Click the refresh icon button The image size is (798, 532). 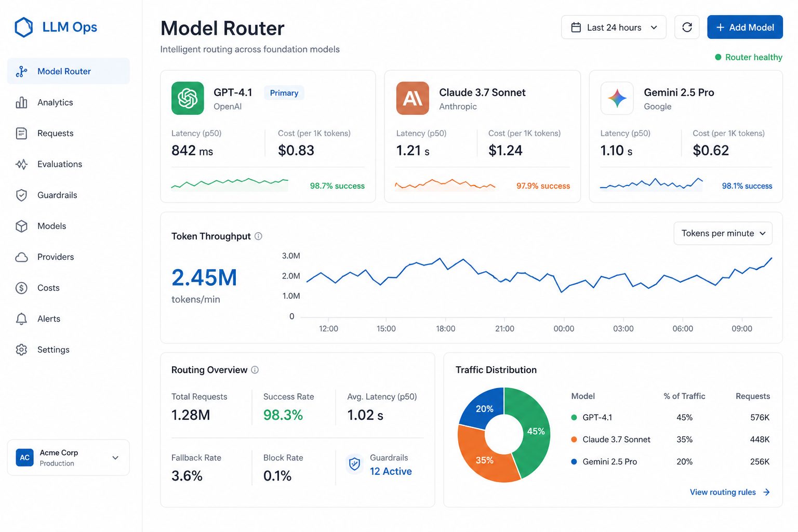(x=687, y=28)
